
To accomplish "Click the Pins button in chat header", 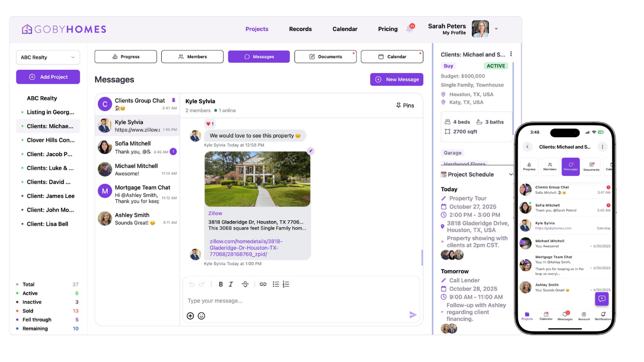I will (x=405, y=106).
